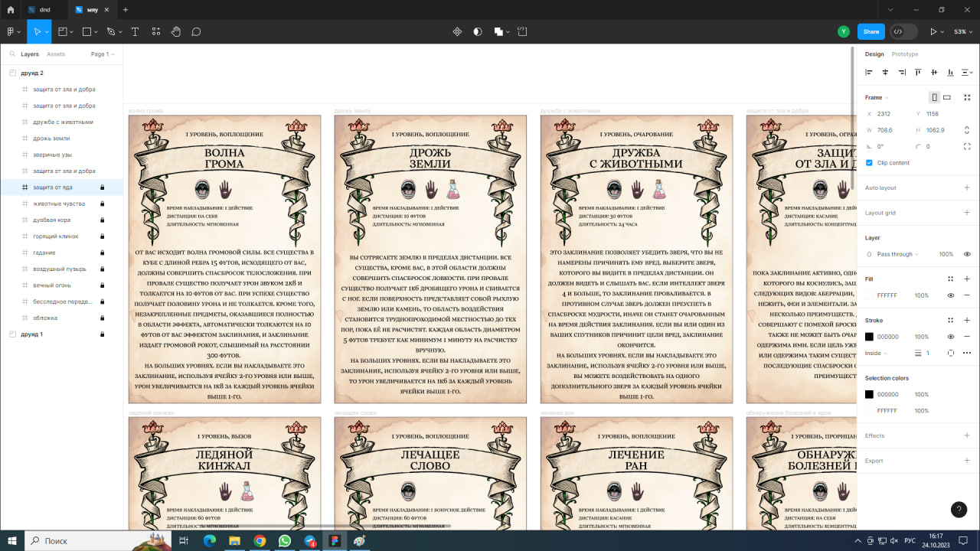
Task: Click Align vertical centers icon
Action: (x=934, y=72)
